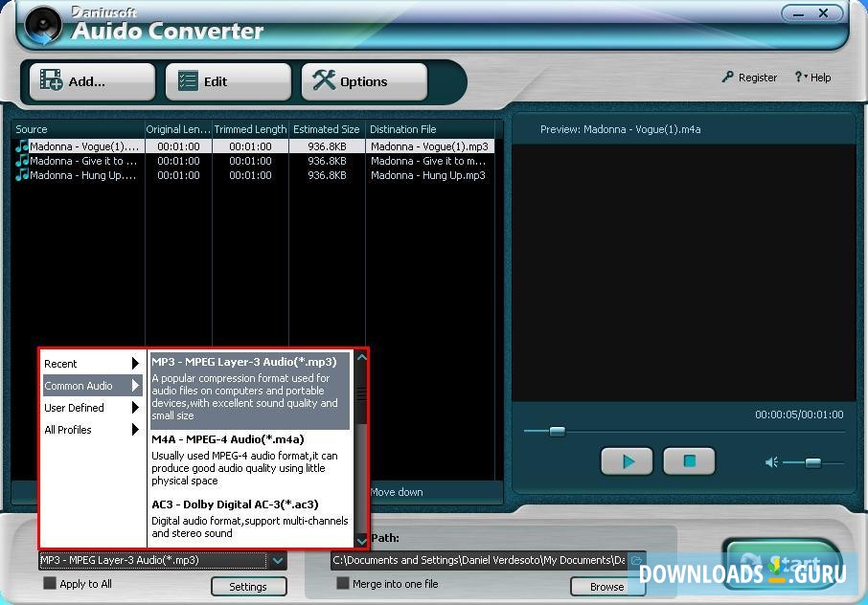Click the Estimated Size column header
Screen dimensions: 868x605
[327, 129]
